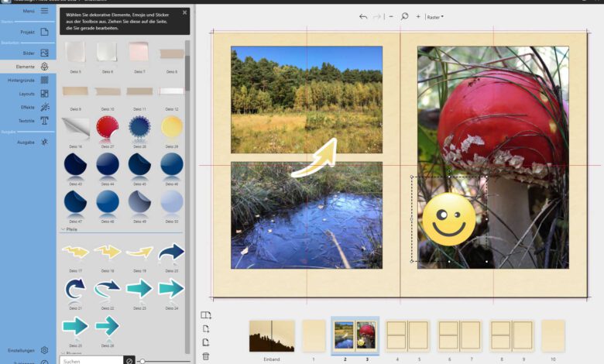Screen dimensions: 604x364
Task: Open page 10 thumbnail
Action: [x=553, y=335]
